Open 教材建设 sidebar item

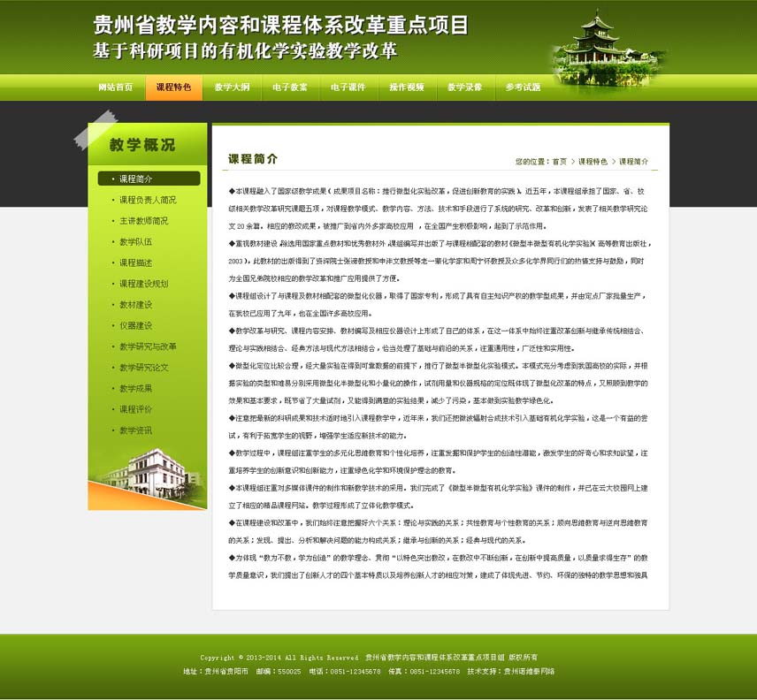click(135, 305)
